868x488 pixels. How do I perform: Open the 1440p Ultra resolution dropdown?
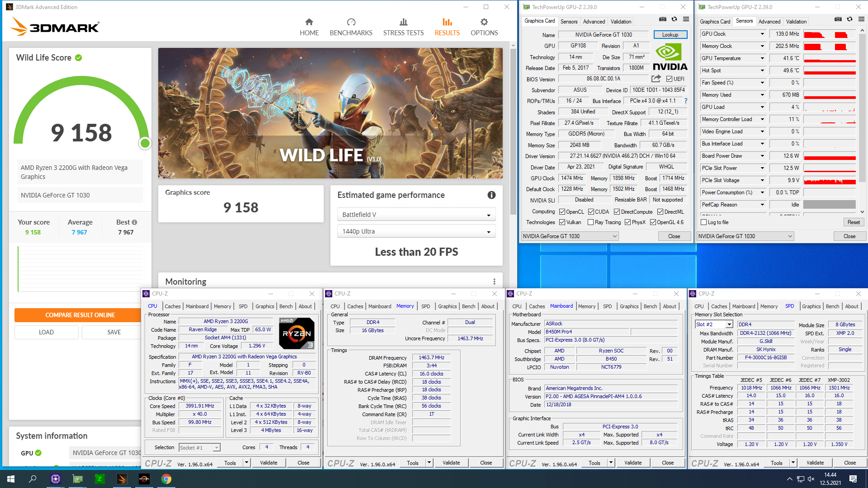pos(416,231)
